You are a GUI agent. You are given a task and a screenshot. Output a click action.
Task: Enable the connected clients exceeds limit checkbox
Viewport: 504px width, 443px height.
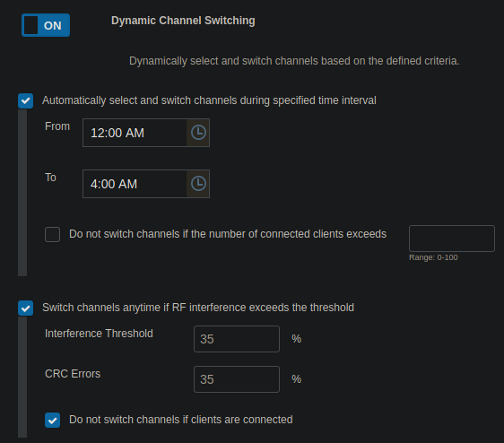click(x=52, y=234)
